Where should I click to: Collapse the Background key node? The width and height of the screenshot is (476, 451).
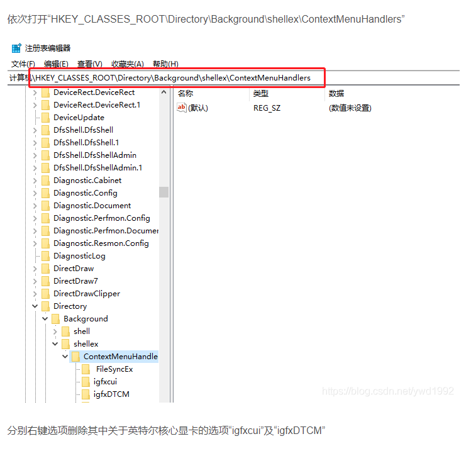(45, 319)
